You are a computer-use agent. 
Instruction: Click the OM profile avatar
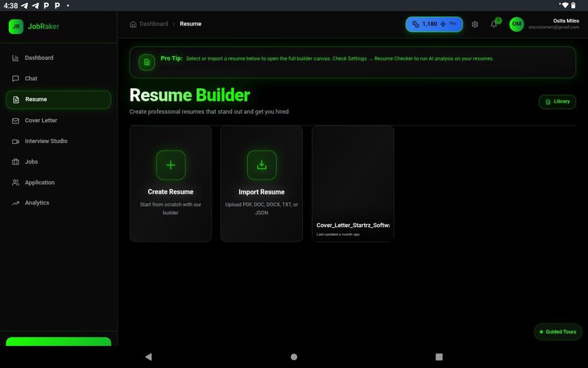click(517, 24)
